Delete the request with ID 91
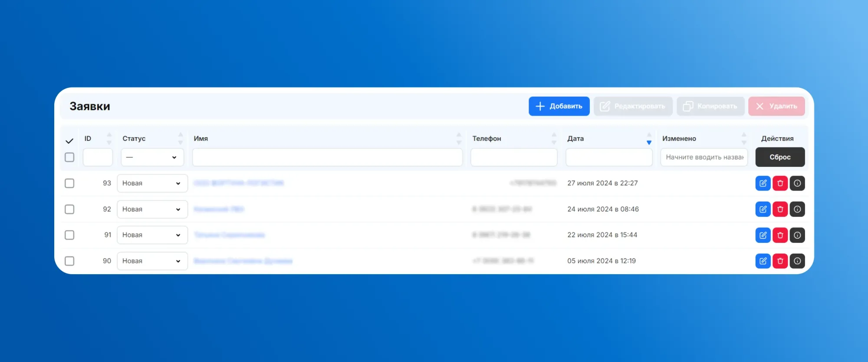The width and height of the screenshot is (868, 362). [780, 235]
